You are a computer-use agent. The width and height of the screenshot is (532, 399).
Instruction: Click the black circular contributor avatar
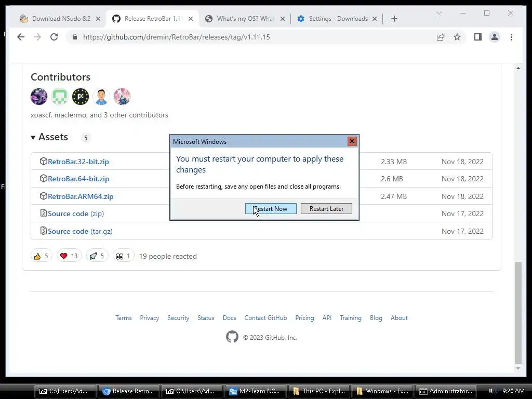pyautogui.click(x=81, y=96)
